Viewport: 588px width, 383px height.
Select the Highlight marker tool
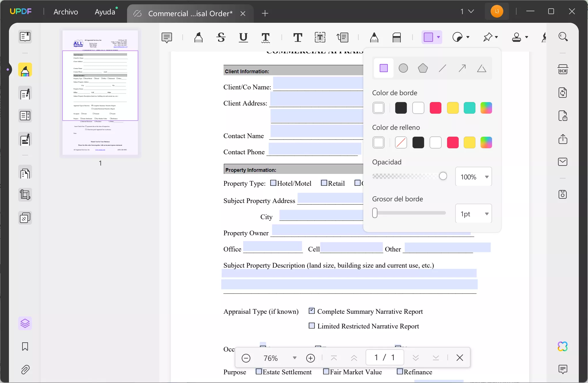[198, 37]
